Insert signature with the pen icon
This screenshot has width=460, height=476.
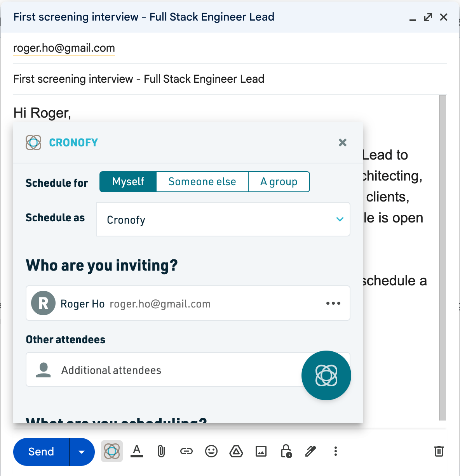point(311,451)
